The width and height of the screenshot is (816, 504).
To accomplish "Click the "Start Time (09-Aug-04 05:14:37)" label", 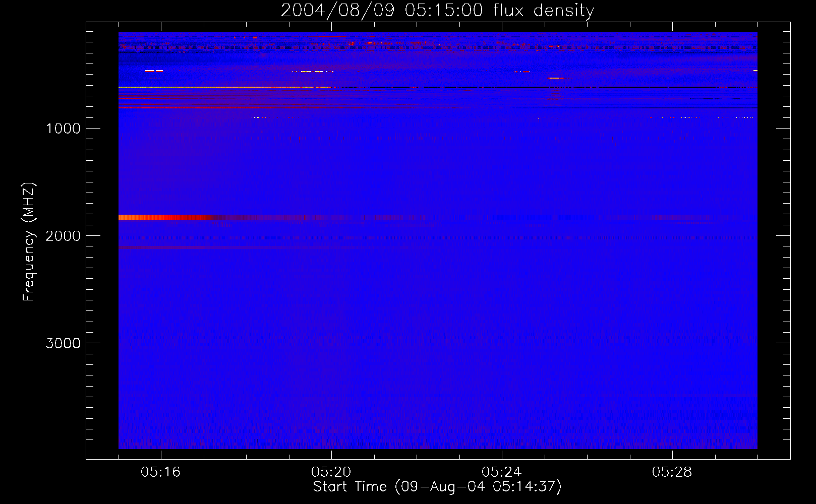I will pyautogui.click(x=437, y=487).
